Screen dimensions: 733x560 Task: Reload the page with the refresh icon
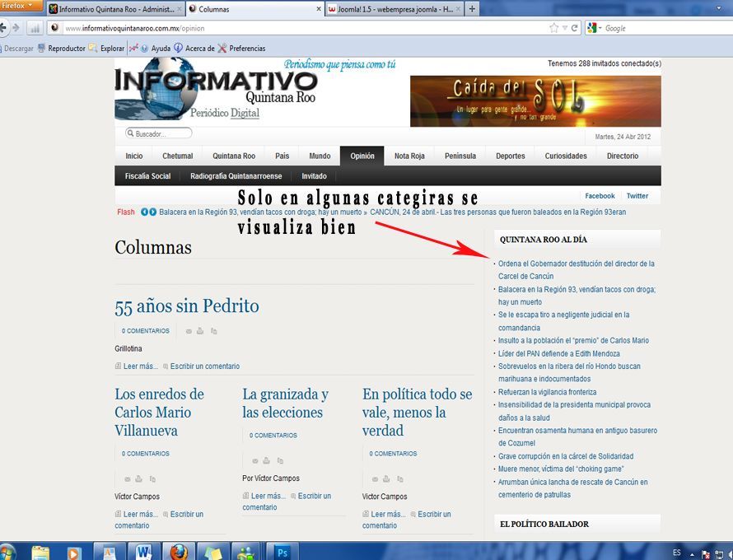pyautogui.click(x=575, y=28)
